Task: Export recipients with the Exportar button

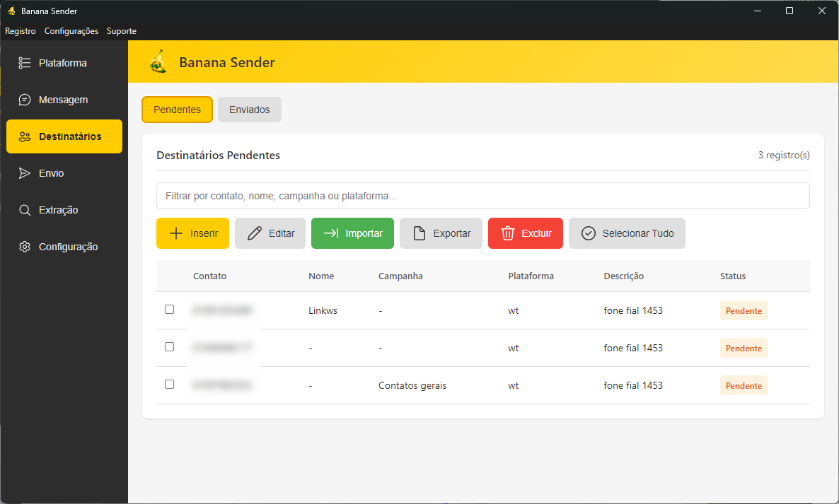Action: click(441, 233)
